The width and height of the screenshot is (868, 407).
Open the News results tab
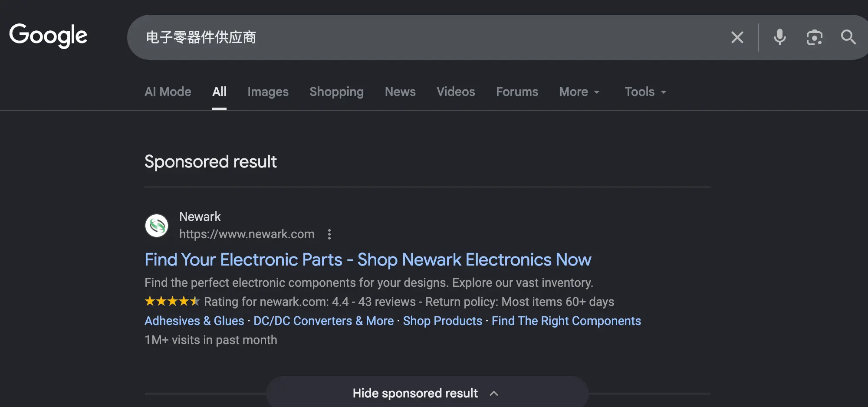coord(400,92)
